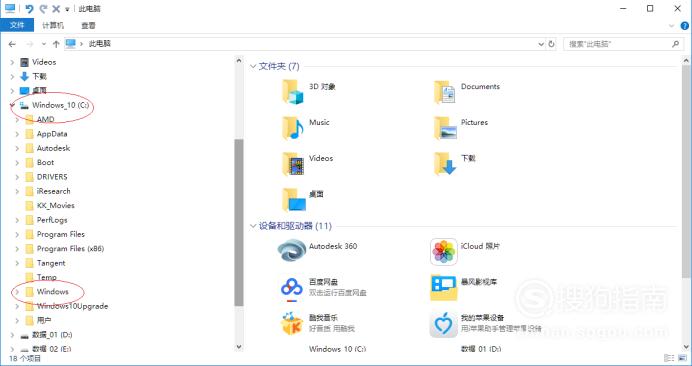The height and width of the screenshot is (366, 692).
Task: Click the Music folder icon
Action: [x=293, y=128]
